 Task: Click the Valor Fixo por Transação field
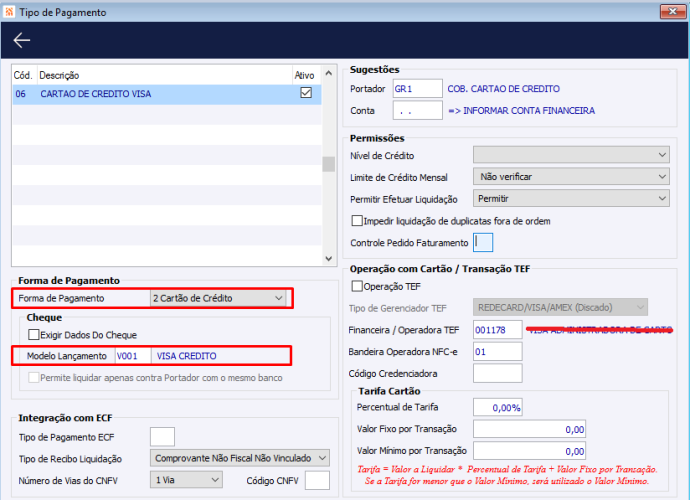pos(529,429)
